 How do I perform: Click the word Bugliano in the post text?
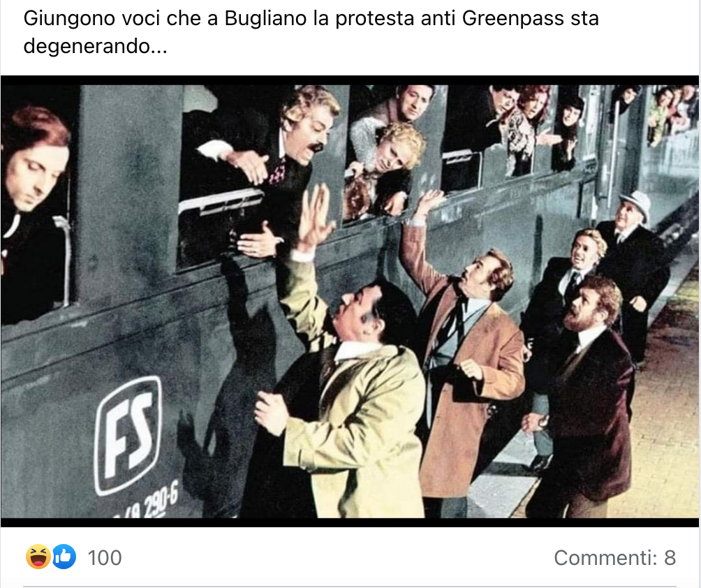[265, 20]
